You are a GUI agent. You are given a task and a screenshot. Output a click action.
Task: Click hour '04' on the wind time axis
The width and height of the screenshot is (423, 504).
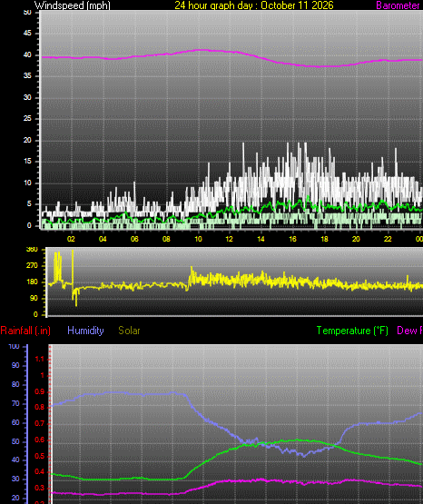tap(103, 239)
